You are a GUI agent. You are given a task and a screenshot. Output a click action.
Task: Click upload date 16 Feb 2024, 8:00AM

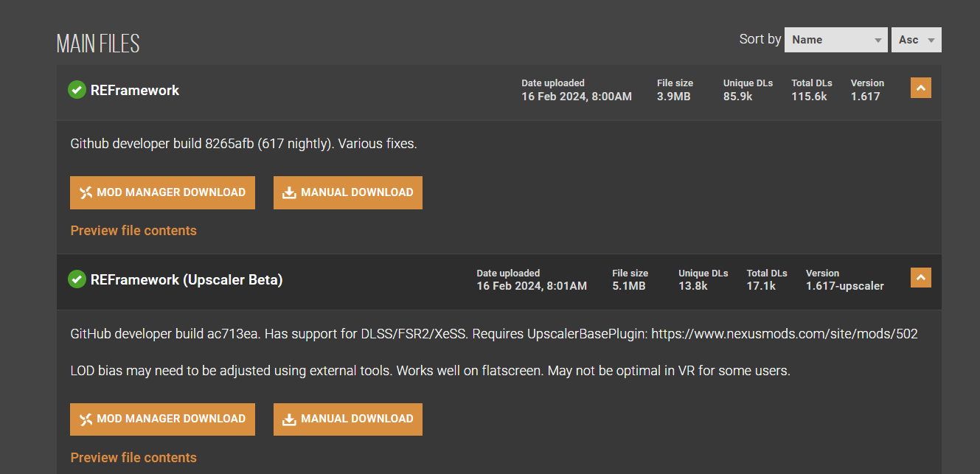click(x=577, y=97)
